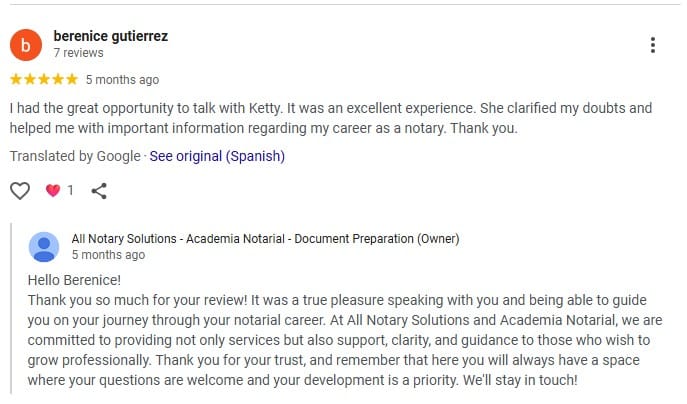Share berenice gutierrez's review
The image size is (687, 404).
point(98,190)
